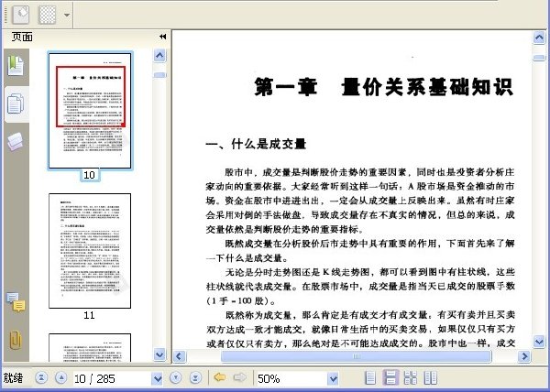Select page 11 thumbnail
Viewport: 550px width, 392px height.
tap(90, 251)
